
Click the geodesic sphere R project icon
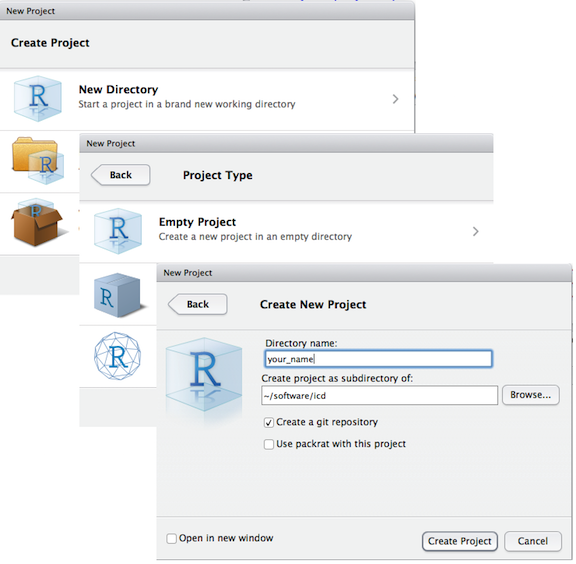(118, 356)
